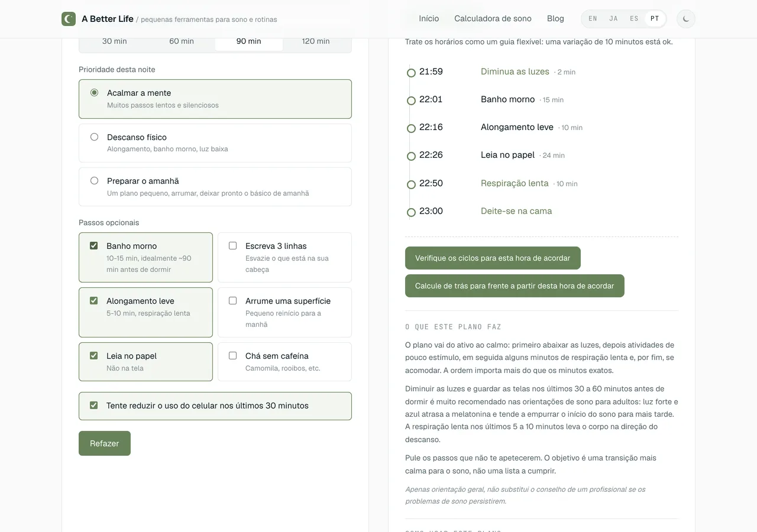Click the Passos opcionais label

[x=109, y=223]
